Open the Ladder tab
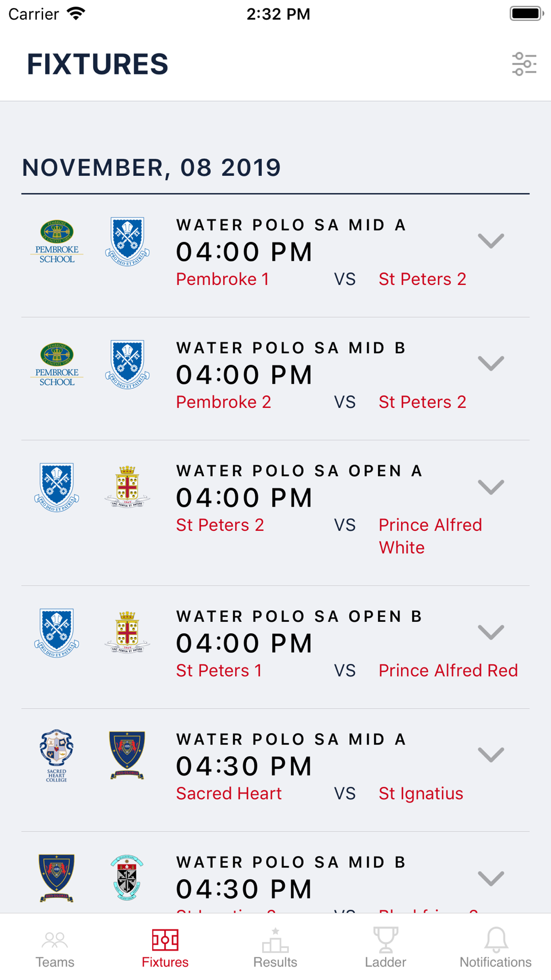The height and width of the screenshot is (980, 551). [386, 948]
